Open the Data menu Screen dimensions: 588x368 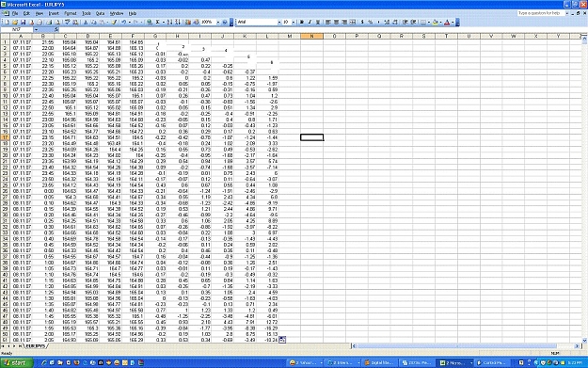click(100, 13)
